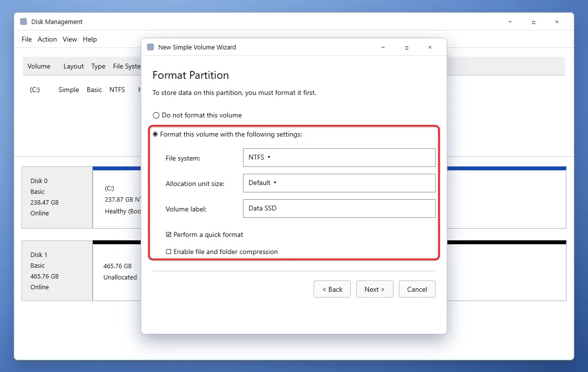
Task: Click the 'Allocation unit size:' label
Action: [x=195, y=184]
